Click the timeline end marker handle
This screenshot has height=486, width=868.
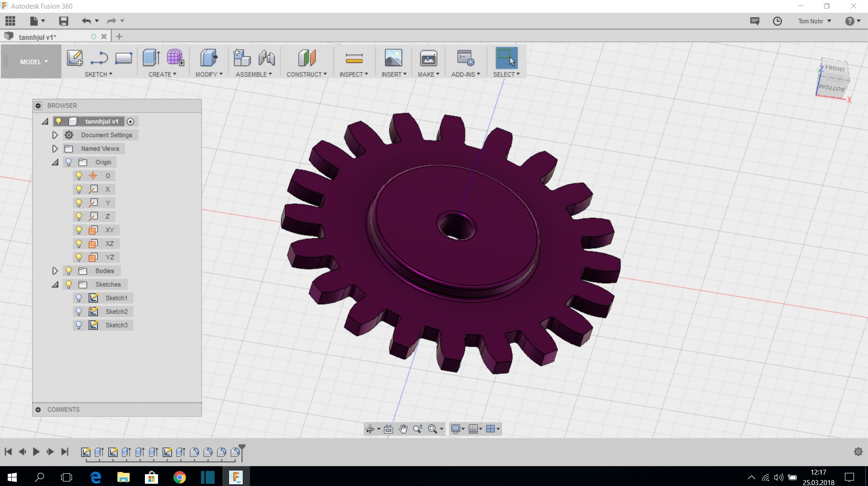(x=242, y=448)
